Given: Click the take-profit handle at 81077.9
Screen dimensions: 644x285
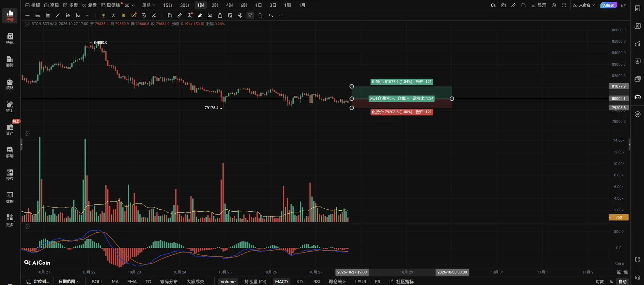Looking at the screenshot, I should pos(351,86).
